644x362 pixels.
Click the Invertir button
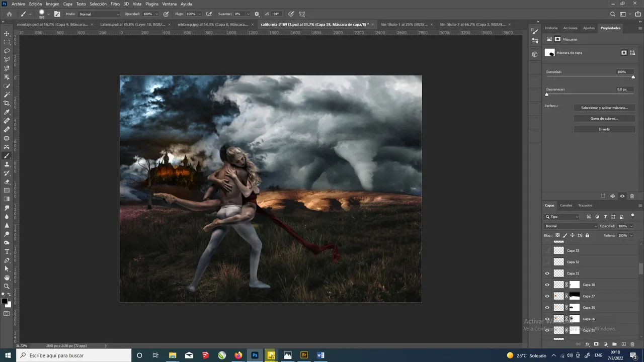(604, 129)
